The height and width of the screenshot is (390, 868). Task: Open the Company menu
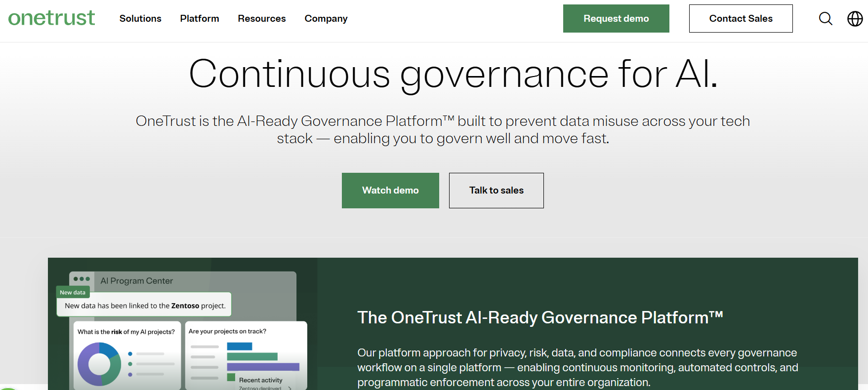pyautogui.click(x=326, y=18)
